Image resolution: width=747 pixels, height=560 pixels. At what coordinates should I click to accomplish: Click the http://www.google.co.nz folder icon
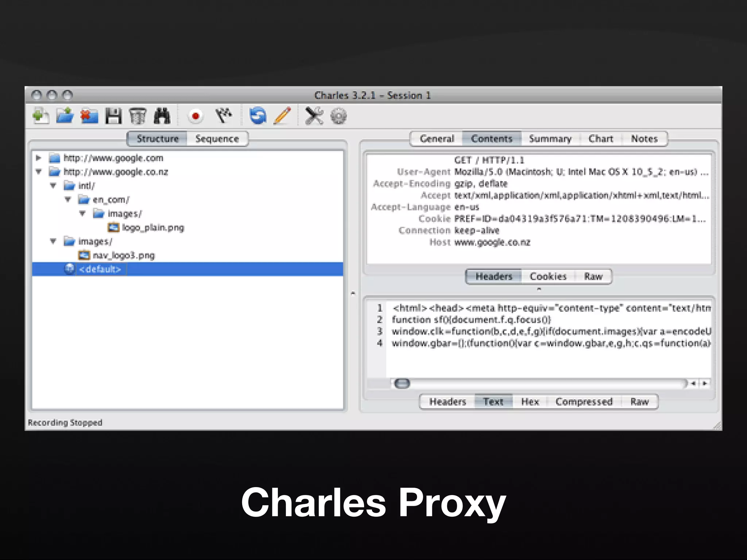[54, 172]
